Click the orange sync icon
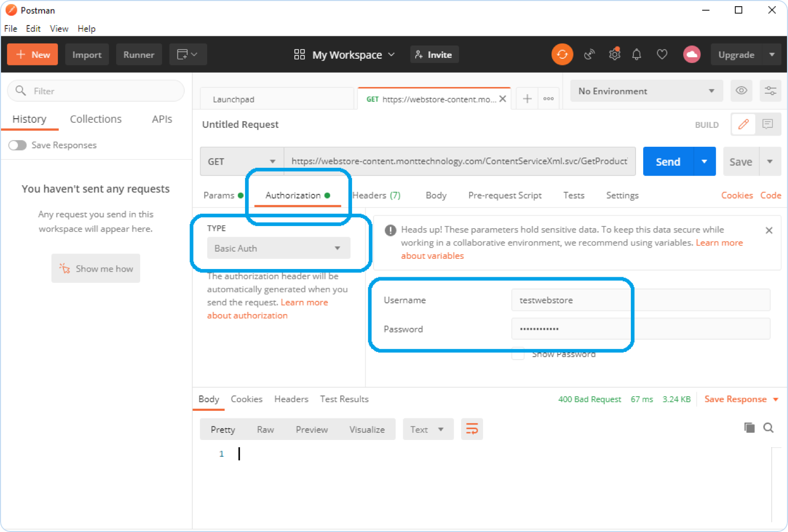Image resolution: width=788 pixels, height=532 pixels. tap(562, 54)
